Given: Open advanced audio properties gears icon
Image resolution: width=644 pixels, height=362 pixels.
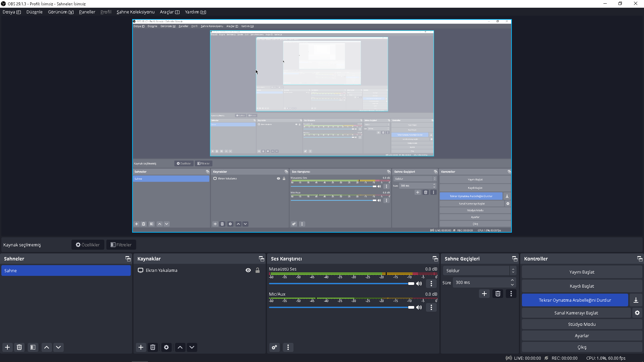Looking at the screenshot, I should pyautogui.click(x=274, y=347).
